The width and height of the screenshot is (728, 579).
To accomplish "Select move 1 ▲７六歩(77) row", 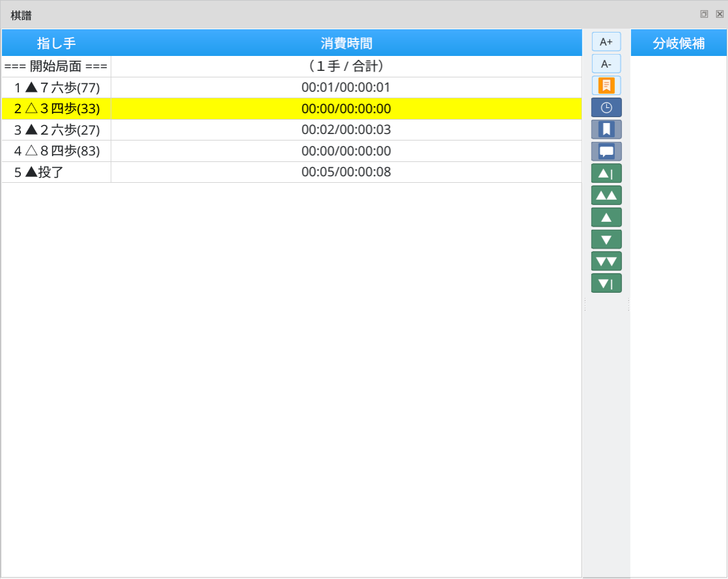I will point(57,88).
